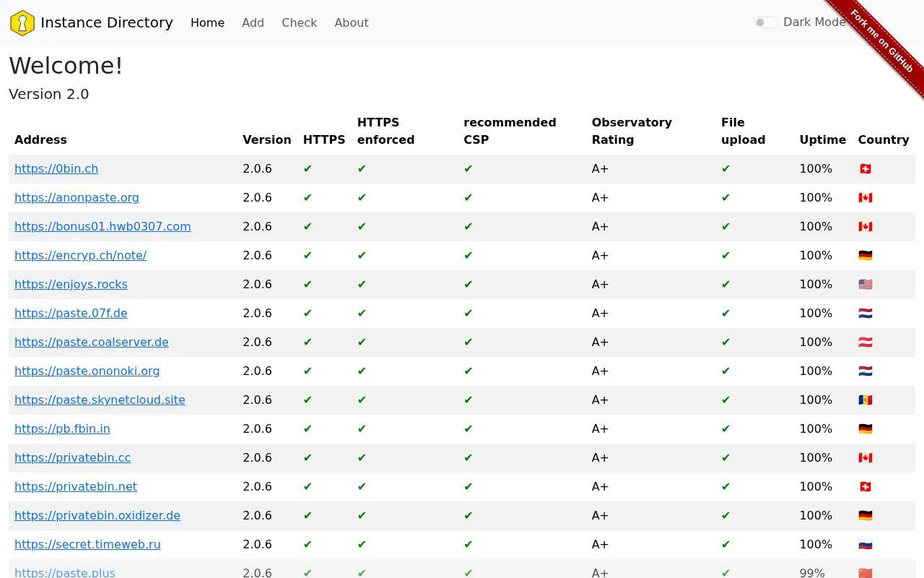The image size is (924, 578).
Task: Open https://pb.fbin.in link
Action: point(62,428)
